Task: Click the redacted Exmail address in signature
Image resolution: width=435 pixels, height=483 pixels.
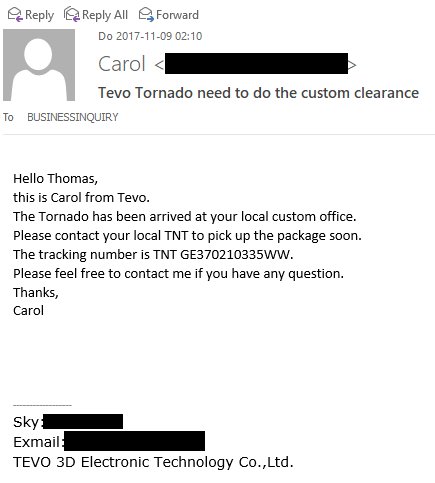Action: (x=134, y=441)
